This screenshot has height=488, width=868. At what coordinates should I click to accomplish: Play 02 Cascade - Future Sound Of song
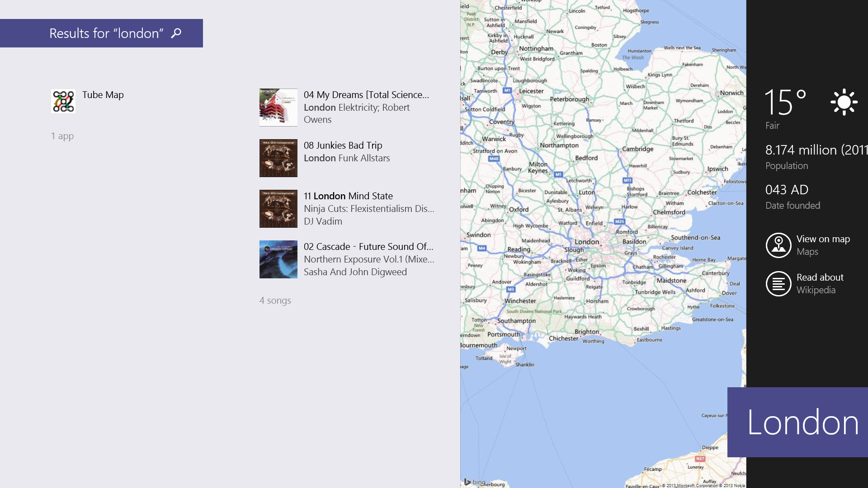coord(347,259)
